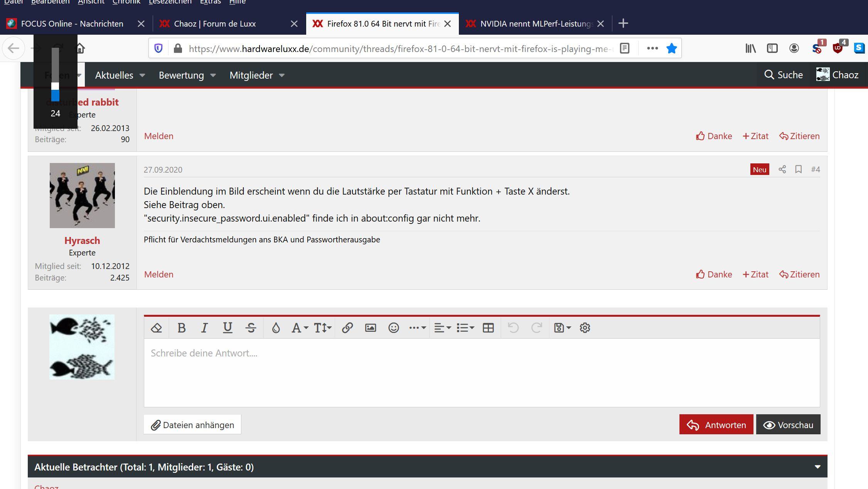Bookmark post #4
Image resolution: width=868 pixels, height=489 pixels.
799,170
